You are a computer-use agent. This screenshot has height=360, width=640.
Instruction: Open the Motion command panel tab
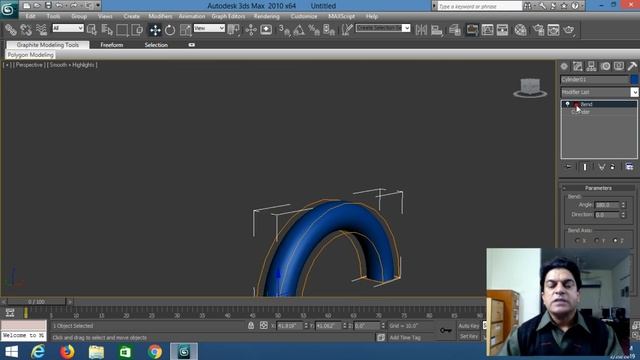click(605, 66)
